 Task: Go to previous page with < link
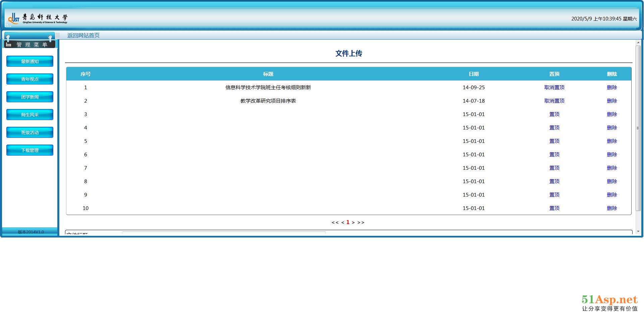pos(343,222)
